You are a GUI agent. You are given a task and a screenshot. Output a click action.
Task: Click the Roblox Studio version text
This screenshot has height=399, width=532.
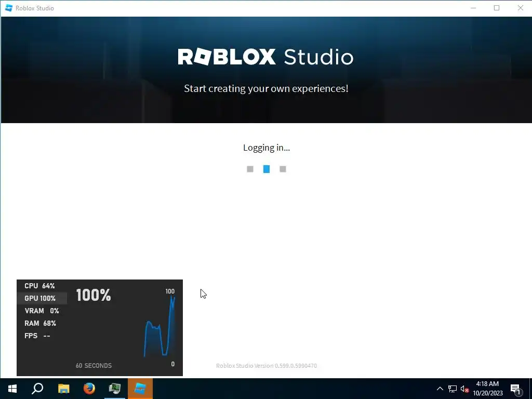click(267, 366)
